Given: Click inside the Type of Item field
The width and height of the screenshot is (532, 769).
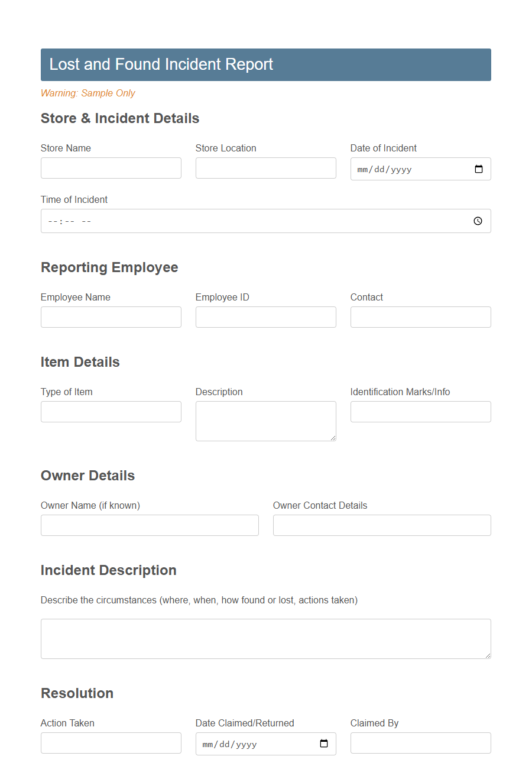Looking at the screenshot, I should tap(111, 411).
